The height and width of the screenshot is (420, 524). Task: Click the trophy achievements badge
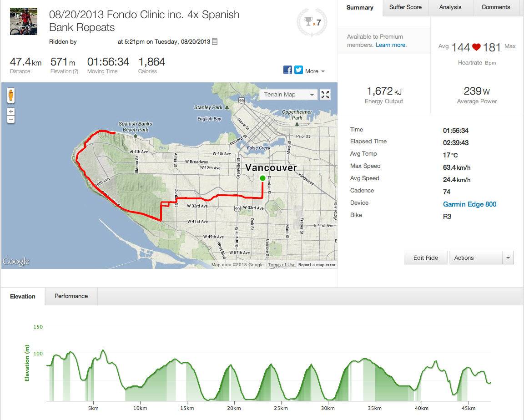coord(311,21)
